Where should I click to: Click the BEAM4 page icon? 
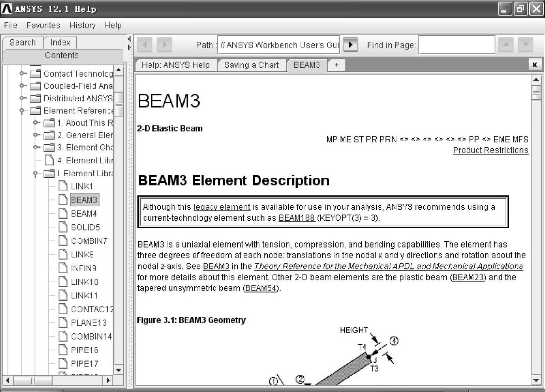63,213
